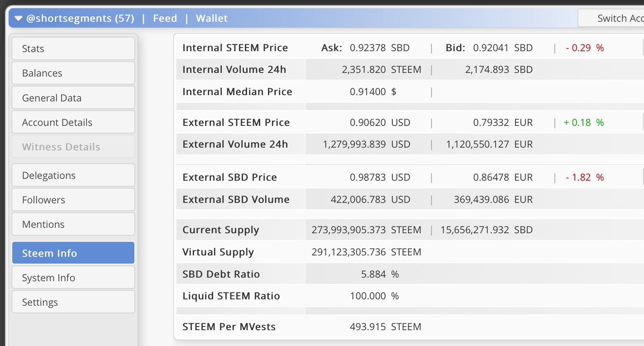Image resolution: width=644 pixels, height=346 pixels.
Task: Select the highlighted Steem Info tab
Action: click(73, 253)
